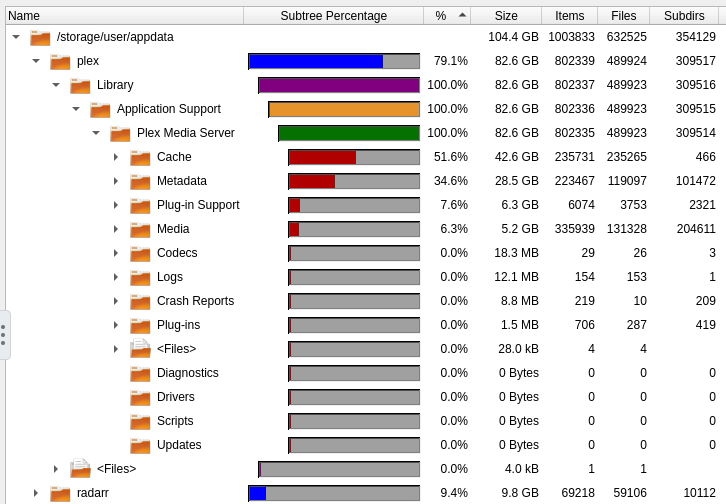Click the orange bar for Application Support
The width and height of the screenshot is (726, 504).
tap(344, 110)
